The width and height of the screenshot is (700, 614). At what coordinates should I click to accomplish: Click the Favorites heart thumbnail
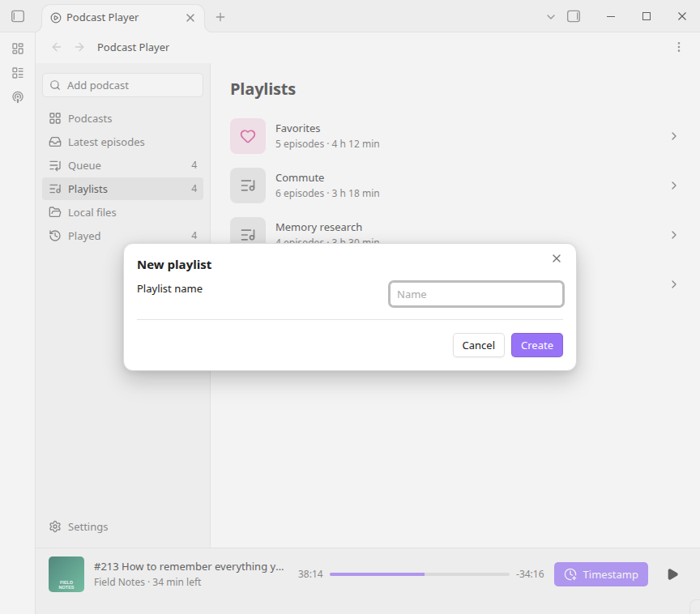(248, 136)
